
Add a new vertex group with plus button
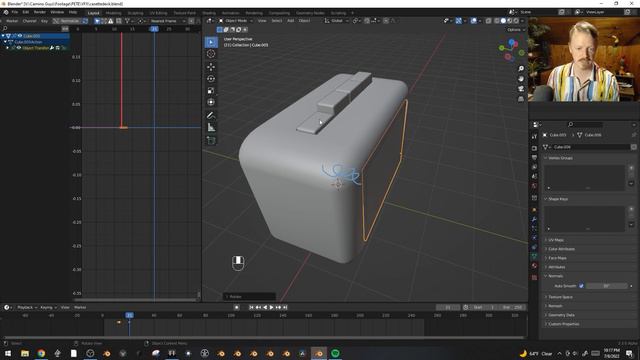pos(631,168)
